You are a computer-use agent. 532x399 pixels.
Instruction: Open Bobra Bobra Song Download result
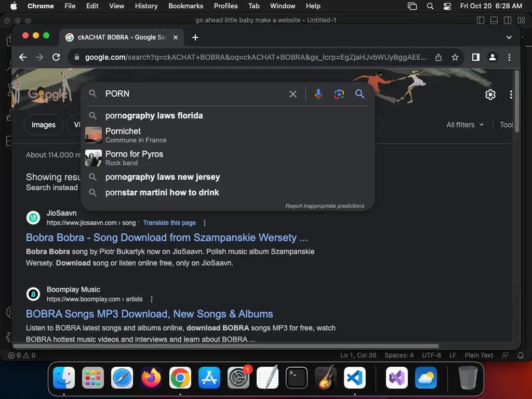(167, 237)
